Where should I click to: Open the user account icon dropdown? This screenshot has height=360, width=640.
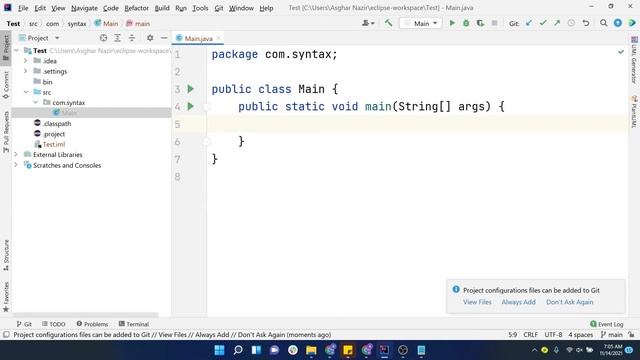368,23
